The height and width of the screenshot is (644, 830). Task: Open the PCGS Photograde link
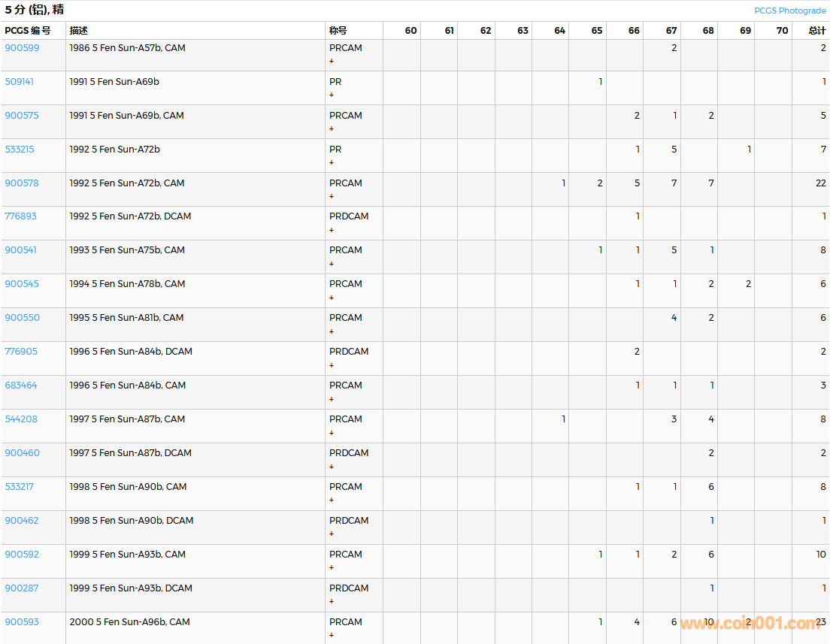click(x=789, y=11)
